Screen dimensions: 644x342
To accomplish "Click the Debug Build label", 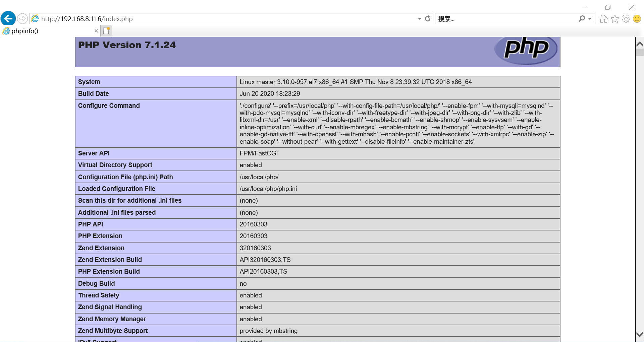I will coord(96,283).
